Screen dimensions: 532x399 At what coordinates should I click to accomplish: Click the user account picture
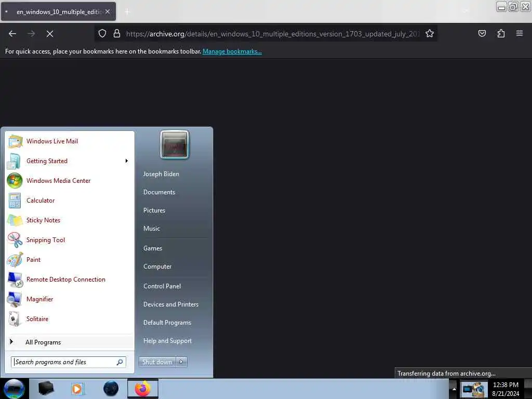click(x=175, y=144)
